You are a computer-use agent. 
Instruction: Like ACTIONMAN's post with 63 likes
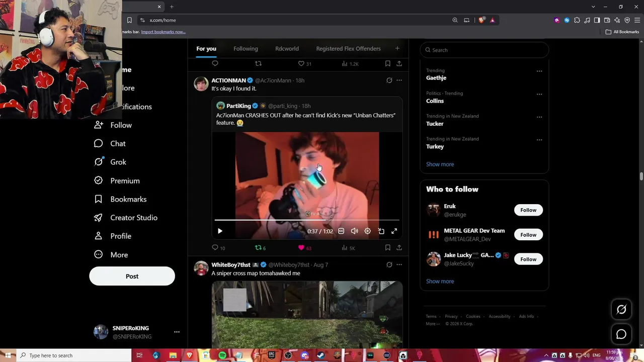click(305, 248)
